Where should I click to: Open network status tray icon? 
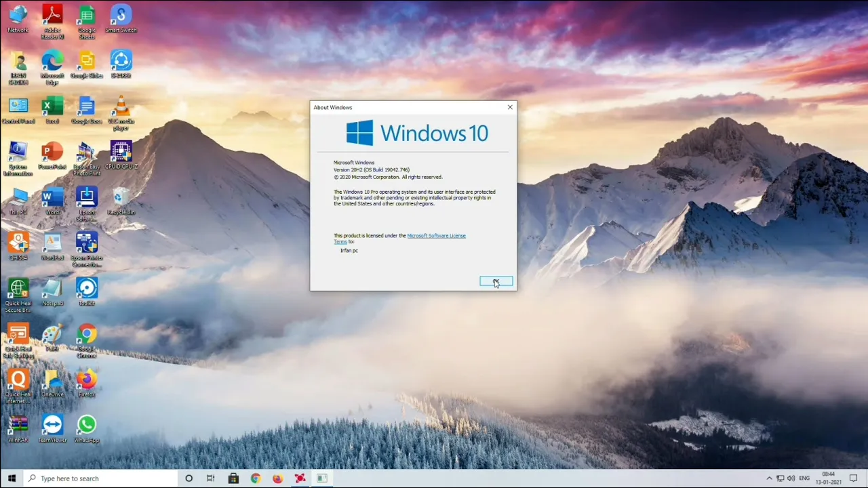click(x=780, y=479)
